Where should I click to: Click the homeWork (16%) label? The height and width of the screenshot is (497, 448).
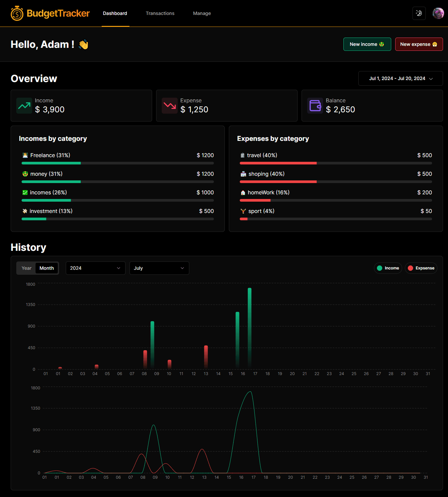click(x=269, y=192)
